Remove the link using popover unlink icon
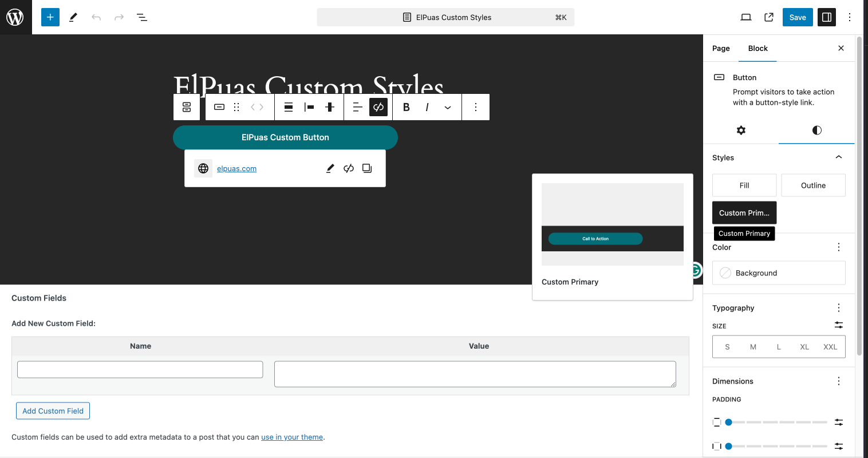 [x=349, y=168]
